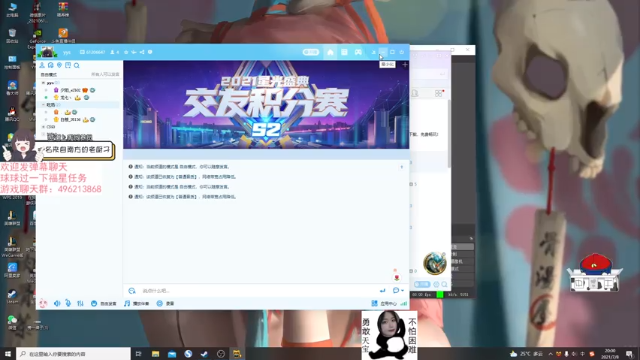Viewport: 640px width, 360px height.
Task: Open the share icon in channel header
Action: [142, 52]
